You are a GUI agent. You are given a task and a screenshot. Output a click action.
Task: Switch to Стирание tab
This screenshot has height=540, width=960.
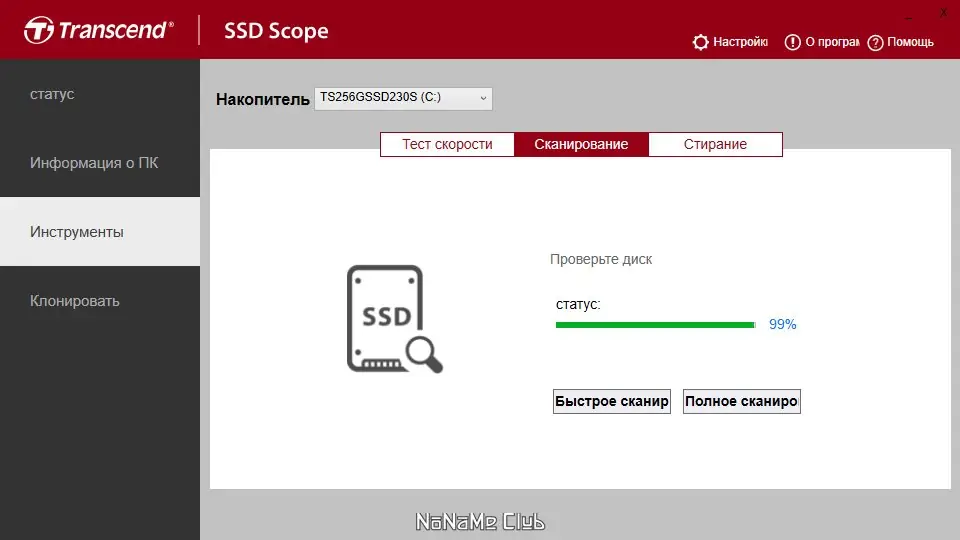click(715, 144)
